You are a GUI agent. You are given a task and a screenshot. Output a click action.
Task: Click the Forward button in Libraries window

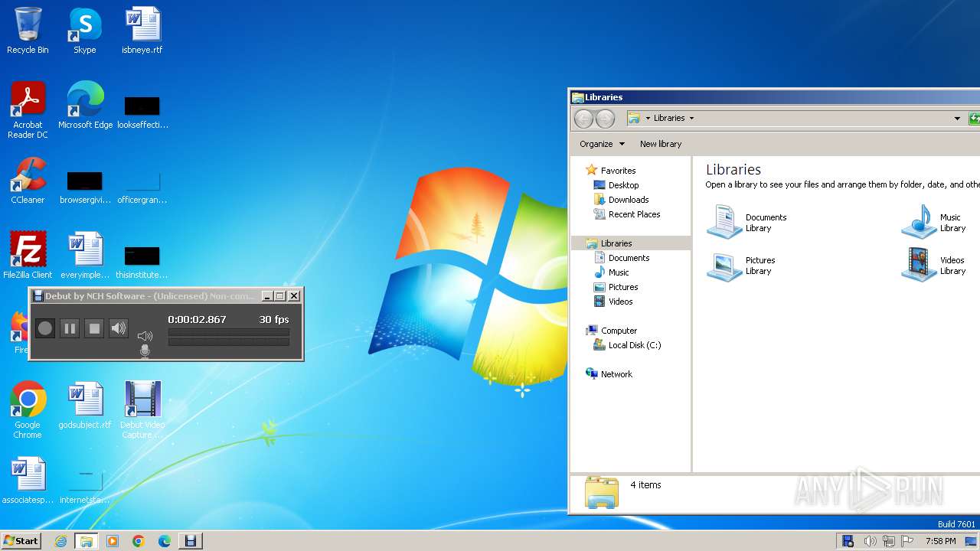point(605,119)
